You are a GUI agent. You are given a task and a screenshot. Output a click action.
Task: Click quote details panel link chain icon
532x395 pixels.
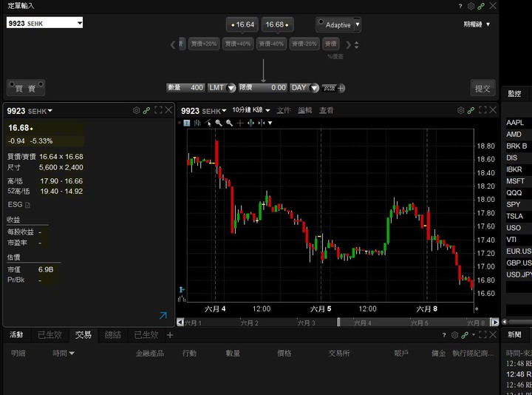coord(146,110)
